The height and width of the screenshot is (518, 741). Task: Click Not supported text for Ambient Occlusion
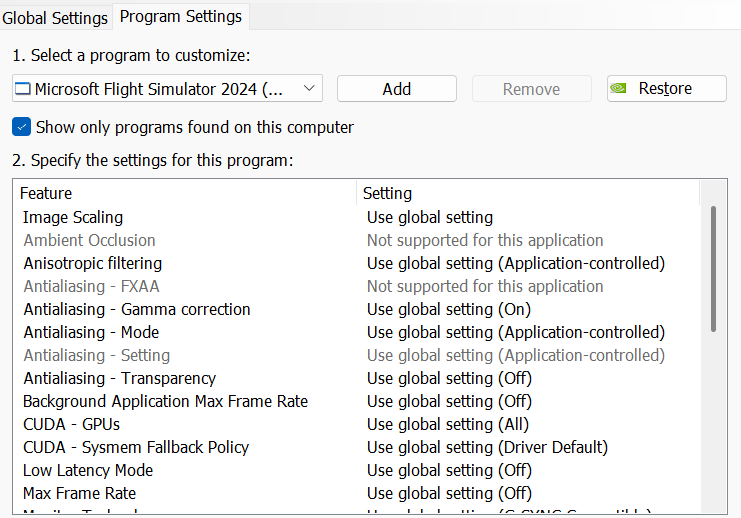[485, 240]
